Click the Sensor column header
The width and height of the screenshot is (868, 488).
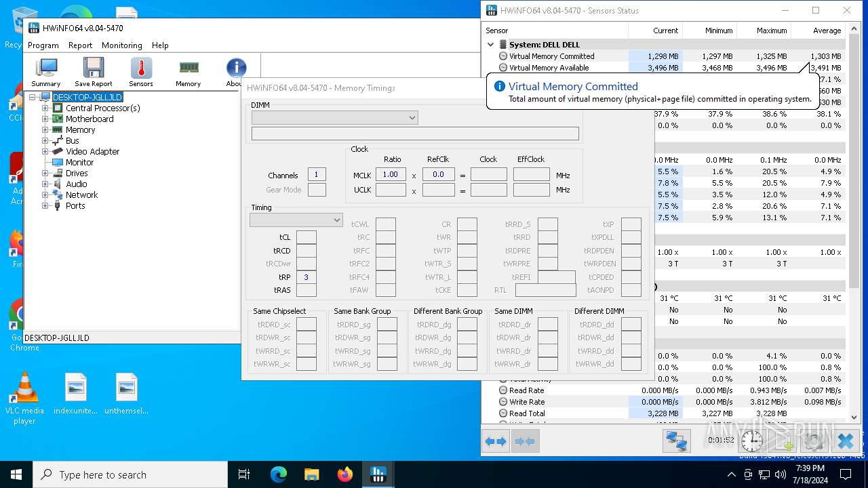tap(555, 30)
